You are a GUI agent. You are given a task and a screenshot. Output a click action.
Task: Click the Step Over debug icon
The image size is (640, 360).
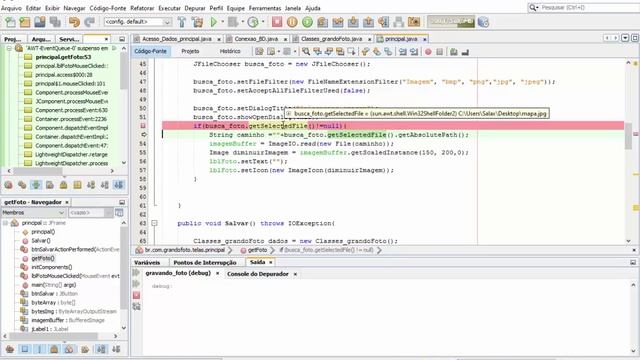coord(322,22)
